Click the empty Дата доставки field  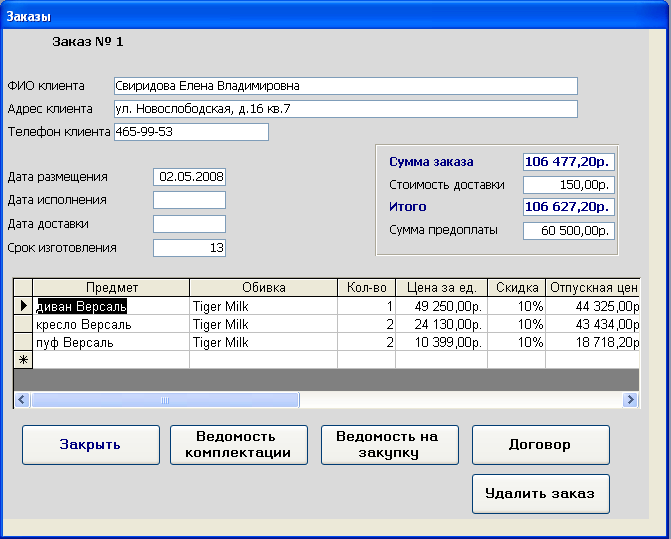(189, 224)
